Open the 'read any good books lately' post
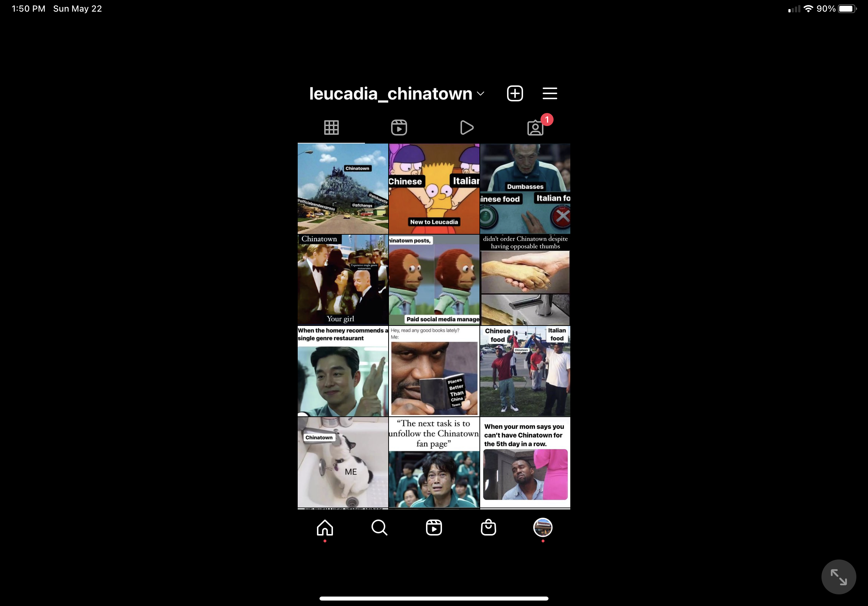Viewport: 868px width, 606px height. 434,371
